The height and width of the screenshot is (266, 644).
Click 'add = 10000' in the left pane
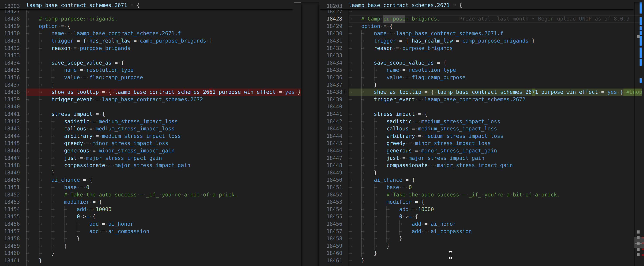94,209
